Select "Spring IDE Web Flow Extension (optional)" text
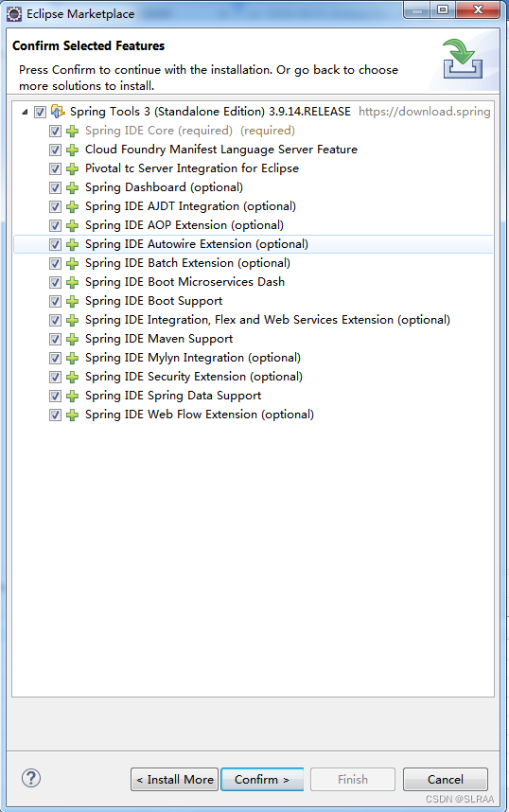The image size is (509, 812). point(200,415)
